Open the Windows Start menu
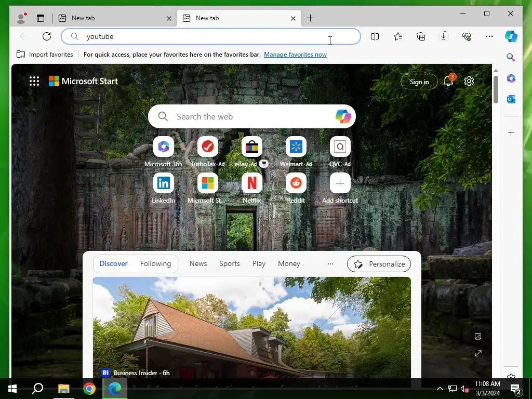 point(12,389)
